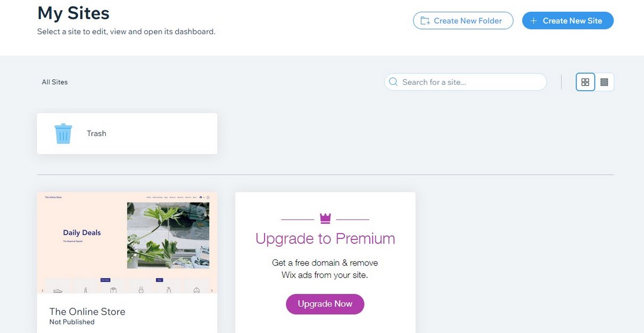Click the blue trash bin icon
Image resolution: width=644 pixels, height=333 pixels.
click(63, 134)
